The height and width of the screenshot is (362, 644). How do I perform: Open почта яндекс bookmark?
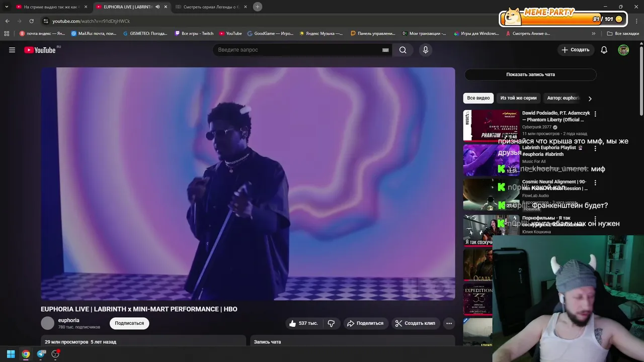click(42, 34)
